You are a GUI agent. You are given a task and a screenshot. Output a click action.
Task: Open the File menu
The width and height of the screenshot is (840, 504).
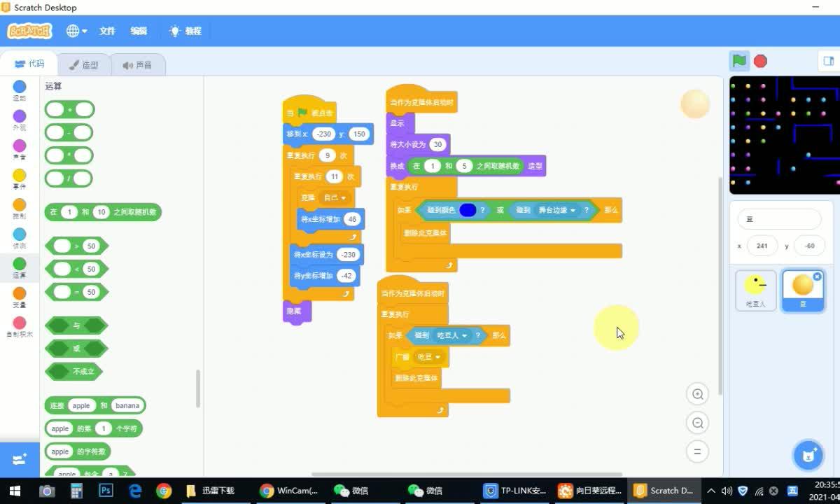click(107, 31)
